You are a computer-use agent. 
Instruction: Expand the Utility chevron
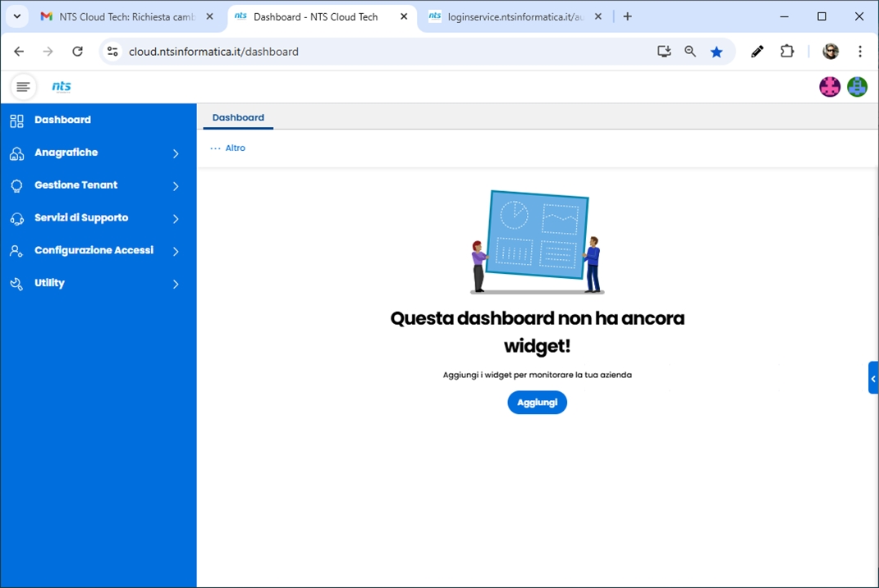coord(176,284)
